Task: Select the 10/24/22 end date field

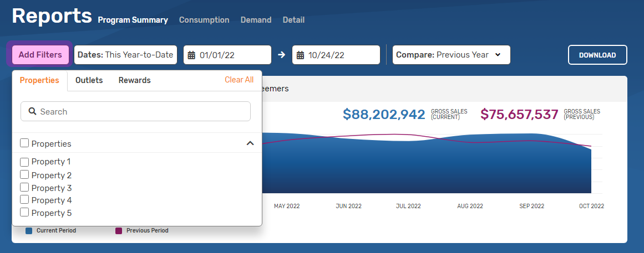Action: click(x=336, y=55)
